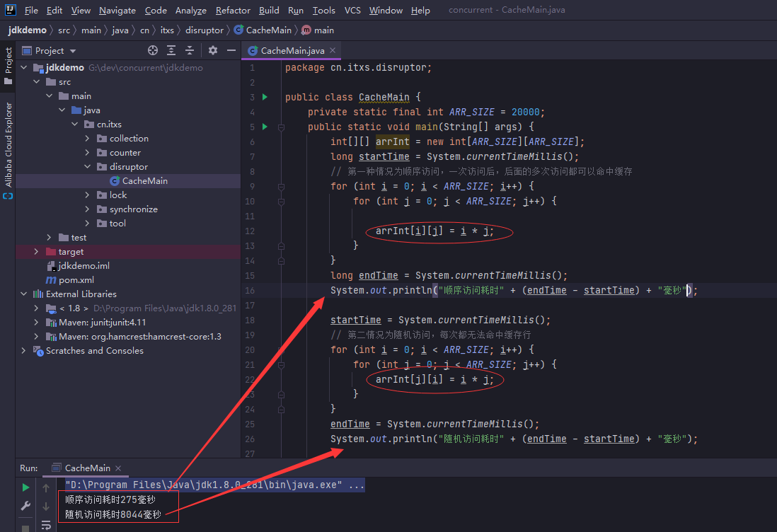Viewport: 777px width, 532px height.
Task: Select the CacheMain.java editor tab
Action: [x=292, y=50]
